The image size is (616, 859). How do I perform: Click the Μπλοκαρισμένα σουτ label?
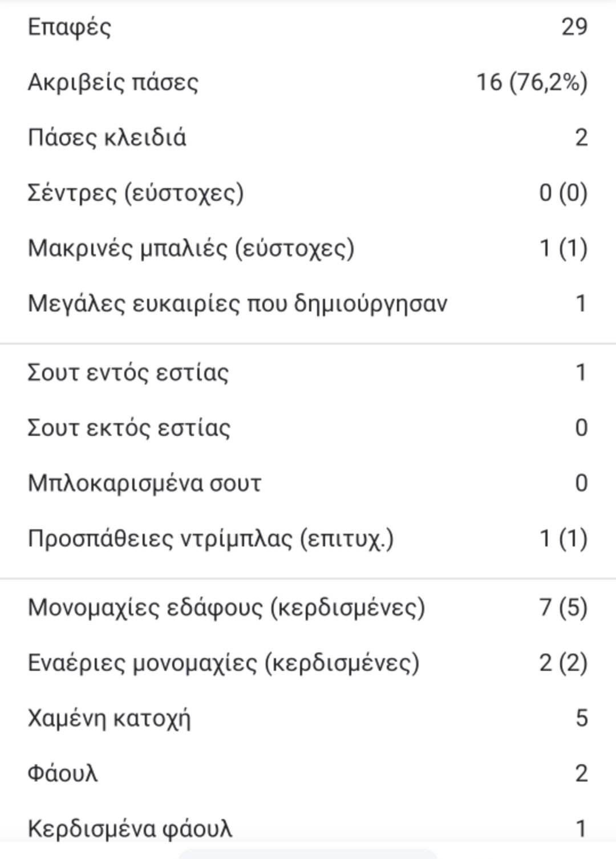tap(144, 483)
